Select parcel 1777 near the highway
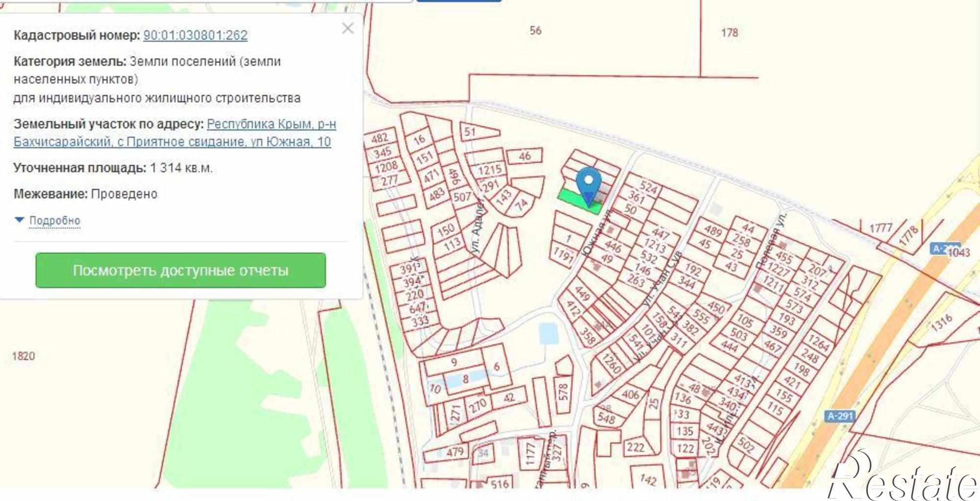Viewport: 980px width, 501px height. pyautogui.click(x=880, y=228)
